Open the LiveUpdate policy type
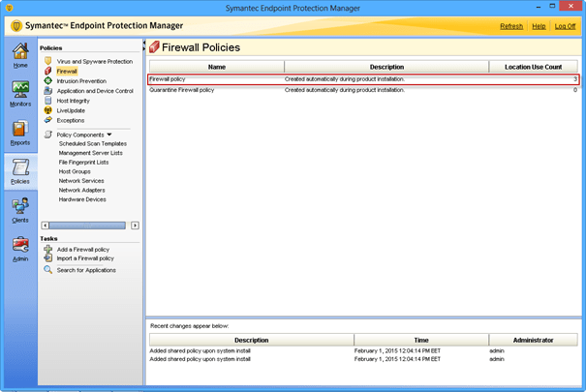The width and height of the screenshot is (586, 392). click(x=73, y=110)
